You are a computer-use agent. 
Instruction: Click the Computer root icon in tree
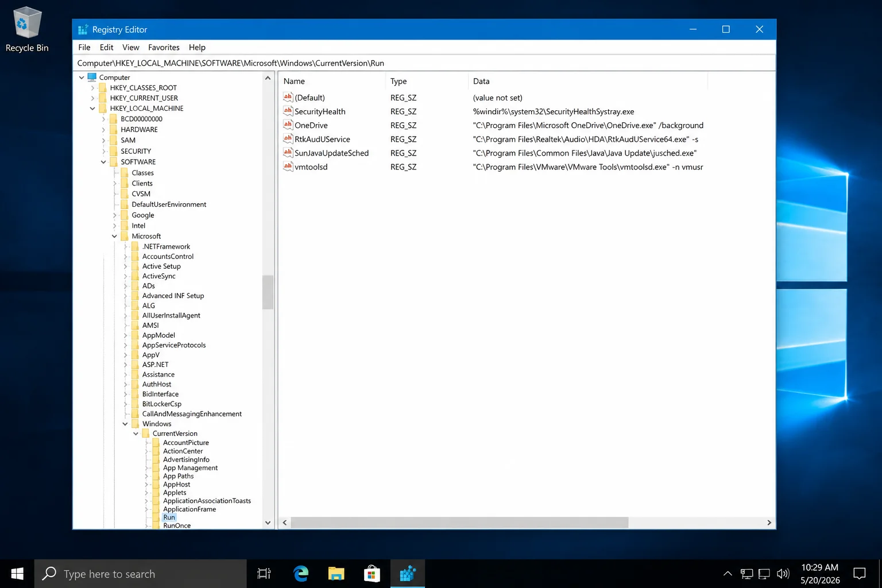pos(92,77)
